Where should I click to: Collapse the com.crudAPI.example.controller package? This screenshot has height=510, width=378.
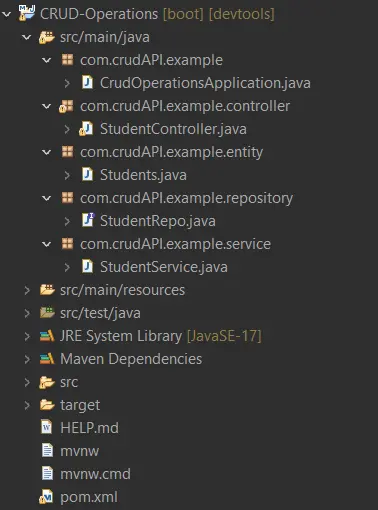tap(47, 106)
